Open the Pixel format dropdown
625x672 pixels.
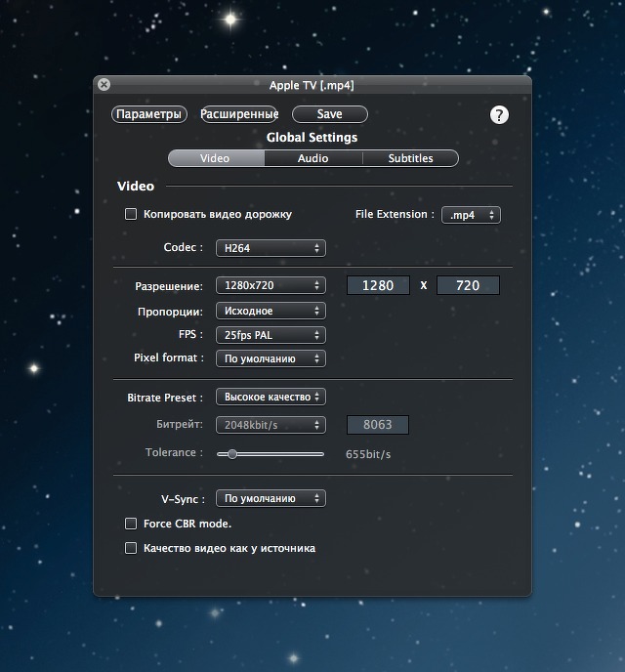click(271, 358)
